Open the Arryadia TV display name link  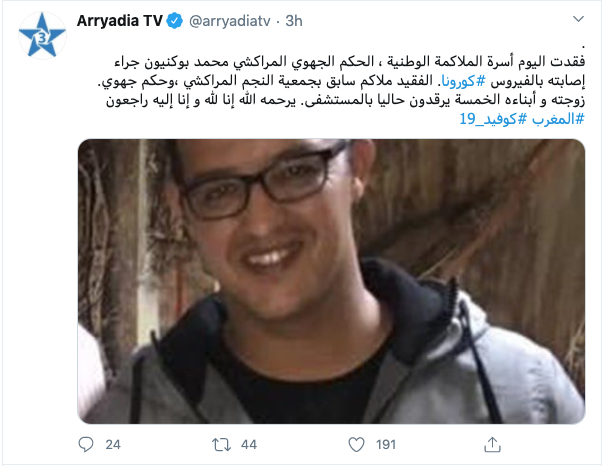pyautogui.click(x=120, y=21)
